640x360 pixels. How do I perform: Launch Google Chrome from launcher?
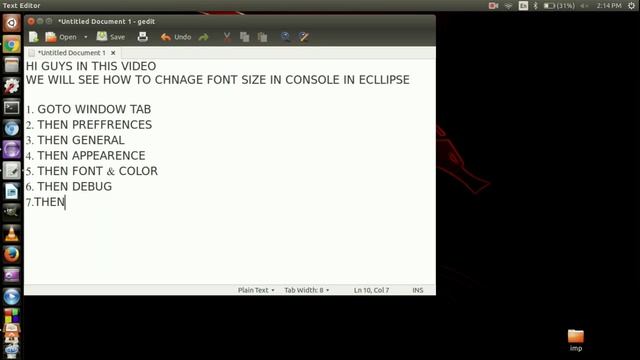[11, 44]
